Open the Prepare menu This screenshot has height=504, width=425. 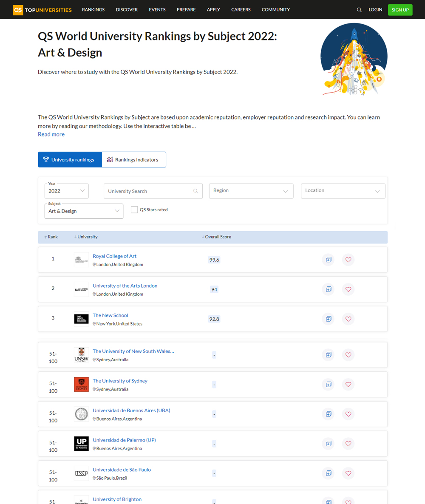tap(186, 10)
